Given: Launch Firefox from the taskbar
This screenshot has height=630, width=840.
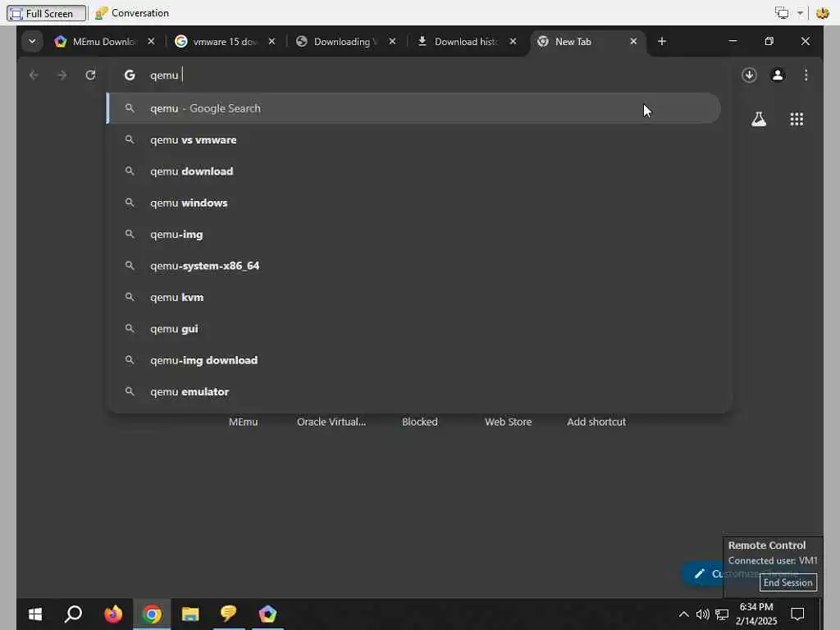Looking at the screenshot, I should (113, 614).
